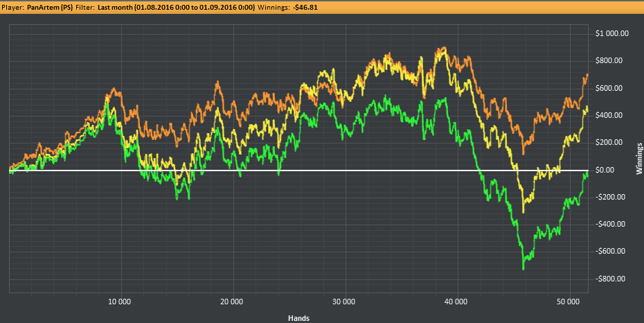Click the $1 000.00 axis label

coord(611,34)
